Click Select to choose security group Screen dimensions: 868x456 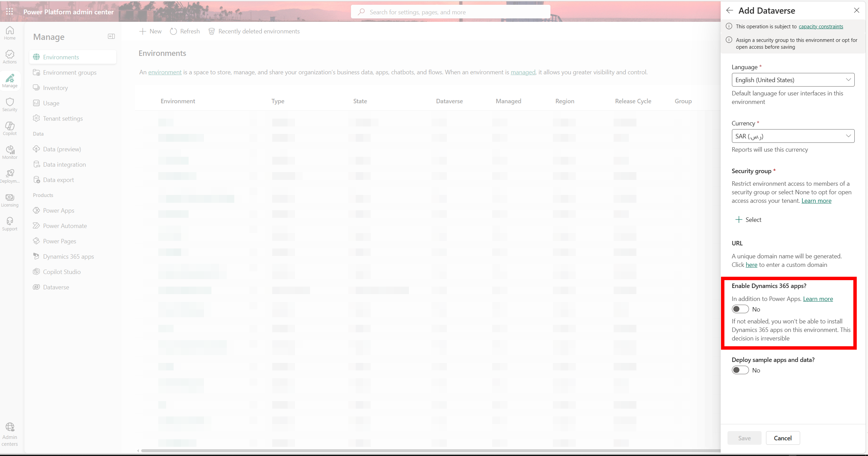(748, 219)
